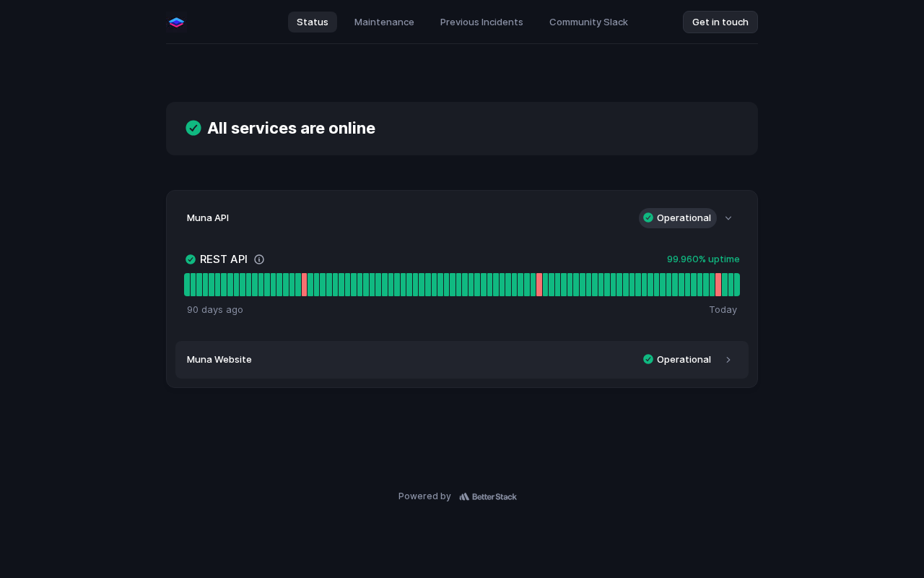This screenshot has width=924, height=578.
Task: Click the middle red incident bar in the uptime chart
Action: (x=539, y=285)
